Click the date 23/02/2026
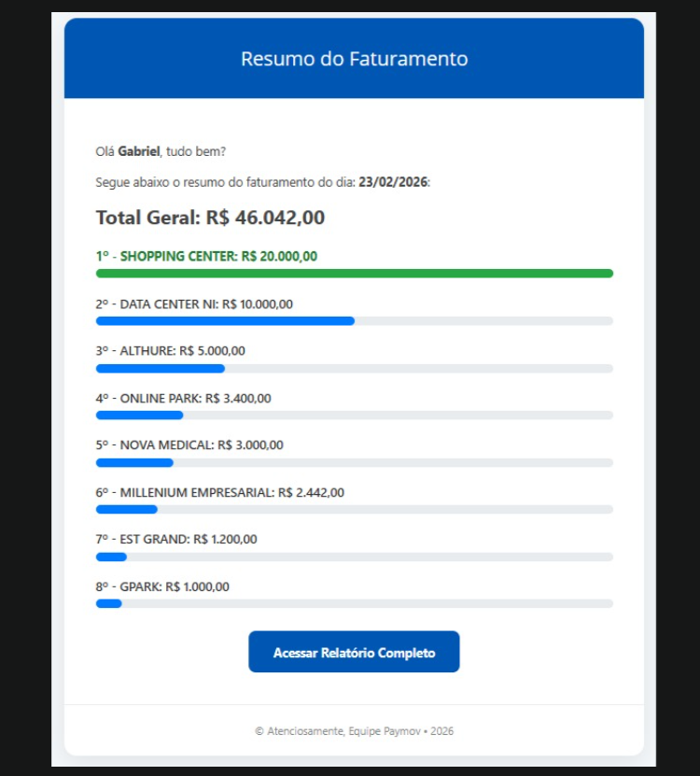This screenshot has height=776, width=700. [x=393, y=182]
